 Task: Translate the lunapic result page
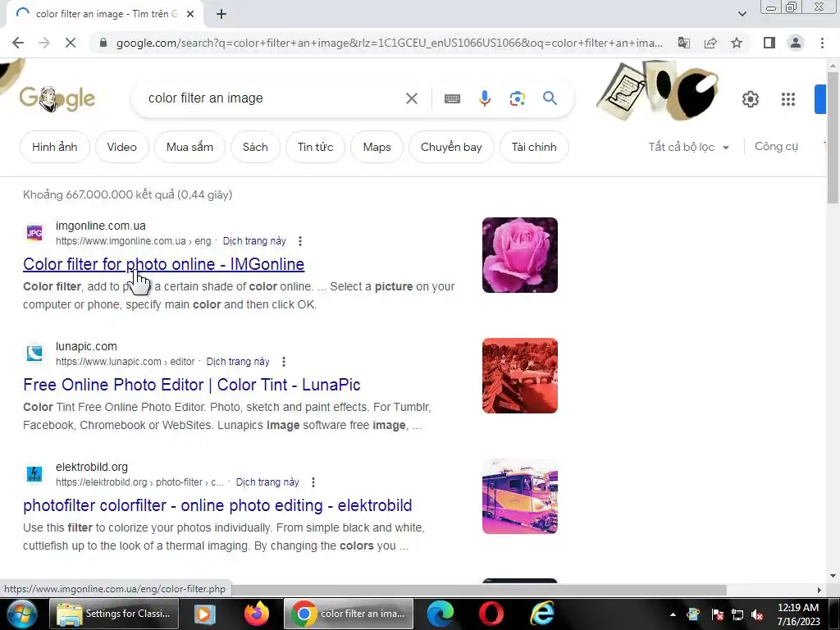point(238,362)
